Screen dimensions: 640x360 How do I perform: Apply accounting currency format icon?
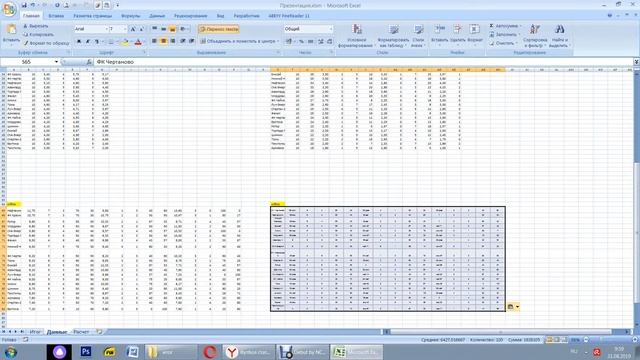289,41
